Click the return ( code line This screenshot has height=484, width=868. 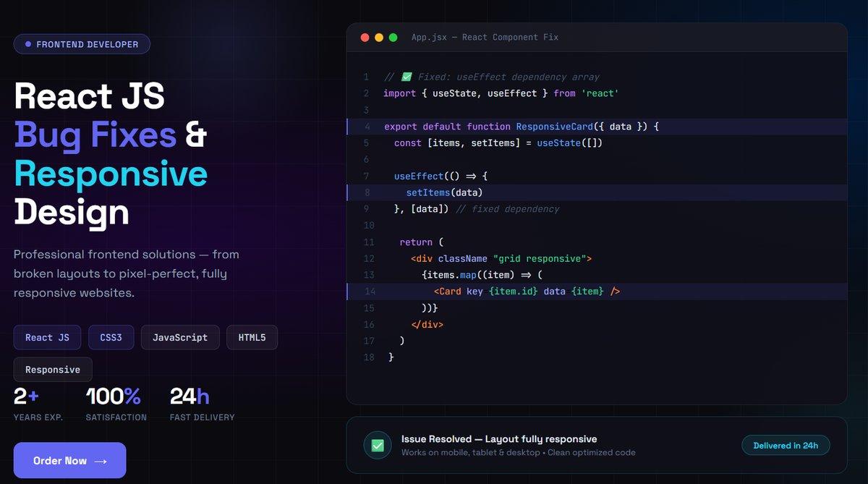click(x=421, y=242)
